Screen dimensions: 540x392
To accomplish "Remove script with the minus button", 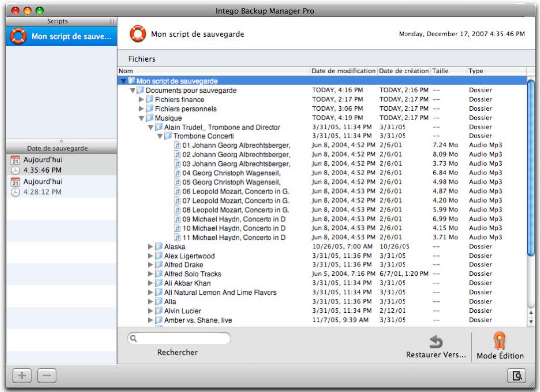I will pyautogui.click(x=47, y=375).
